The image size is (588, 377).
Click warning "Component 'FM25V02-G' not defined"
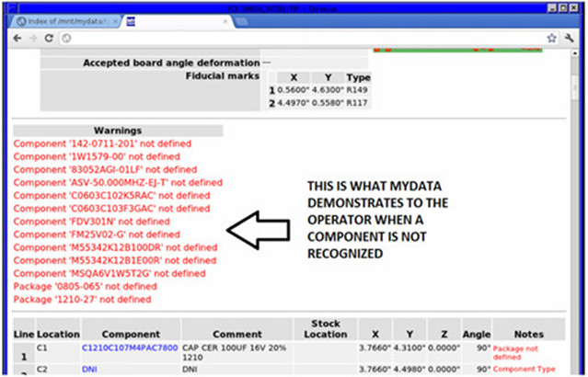point(97,234)
